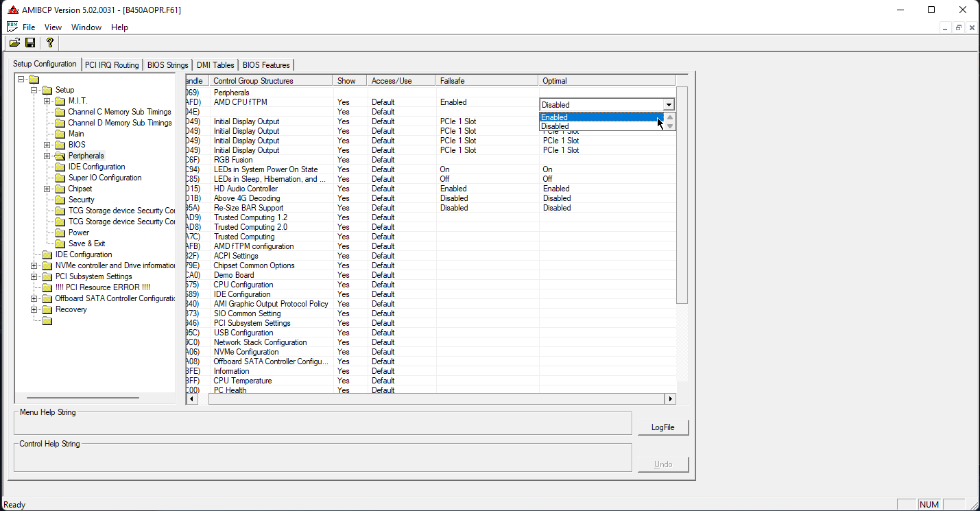Image resolution: width=980 pixels, height=511 pixels.
Task: Click the Open file toolbar icon
Action: coord(14,43)
